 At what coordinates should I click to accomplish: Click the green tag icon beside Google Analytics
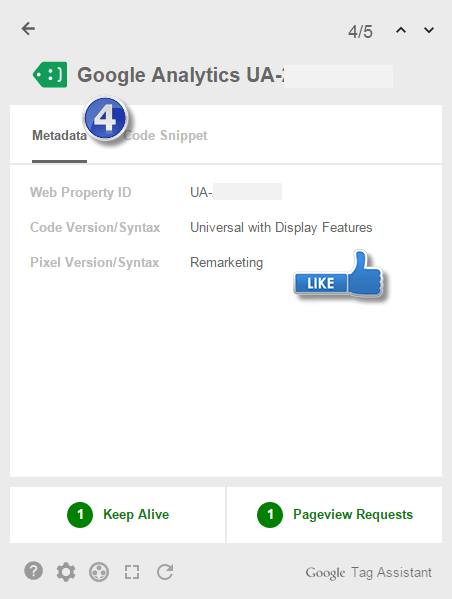coord(50,74)
